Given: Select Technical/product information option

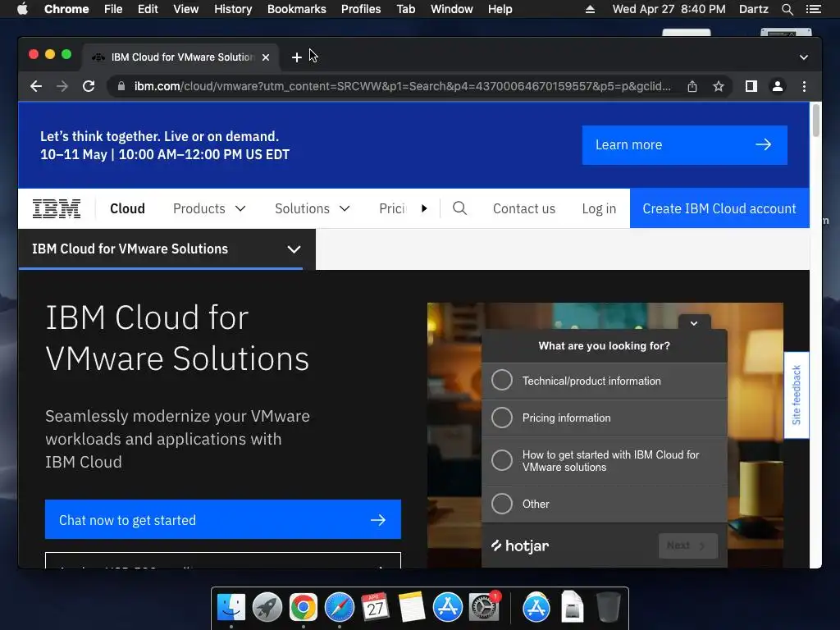Looking at the screenshot, I should click(605, 381).
